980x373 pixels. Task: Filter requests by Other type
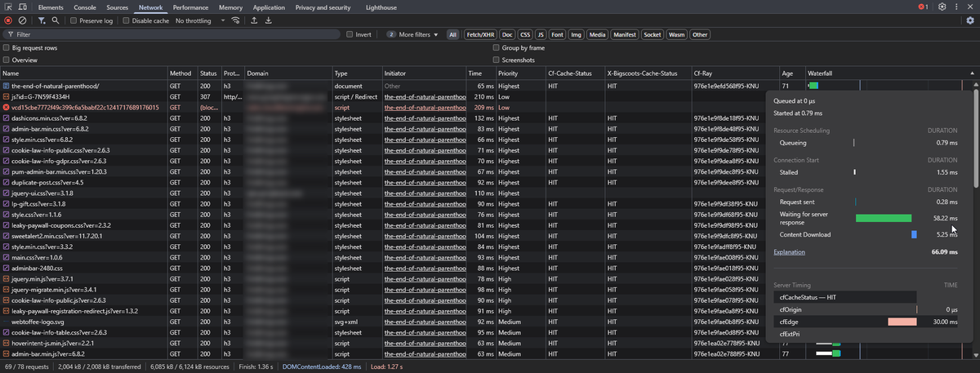[x=700, y=34]
